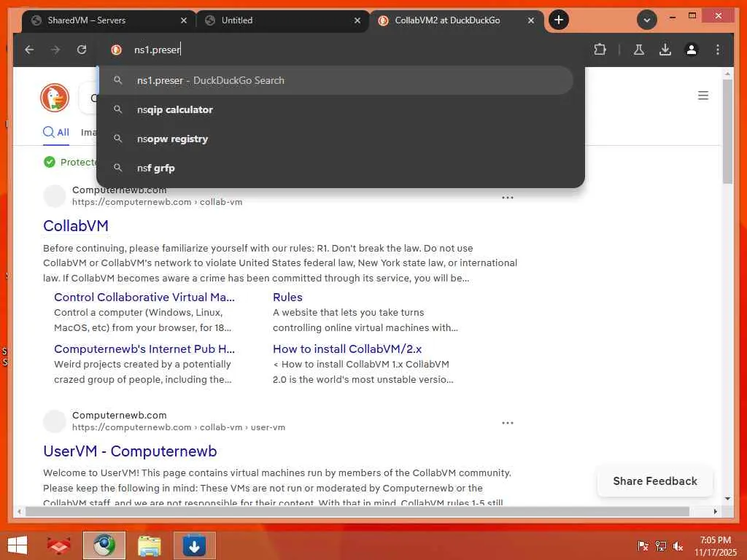Choose the 'ns1.preser - DuckDuckGo Search' suggestion

(336, 80)
